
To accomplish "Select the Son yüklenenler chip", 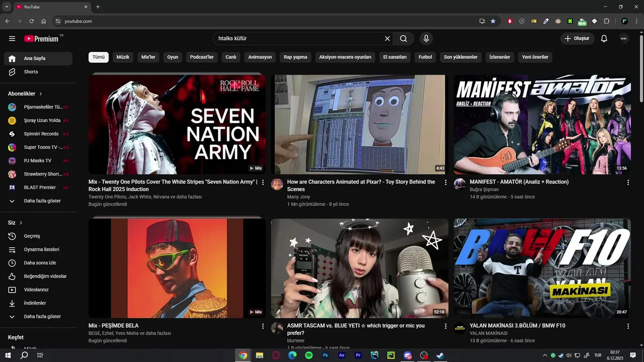I will click(460, 57).
